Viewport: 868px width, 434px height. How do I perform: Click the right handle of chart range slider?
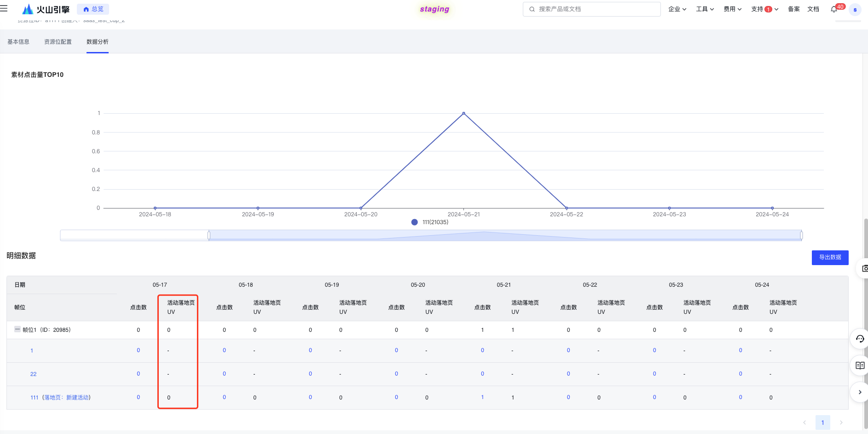point(801,235)
